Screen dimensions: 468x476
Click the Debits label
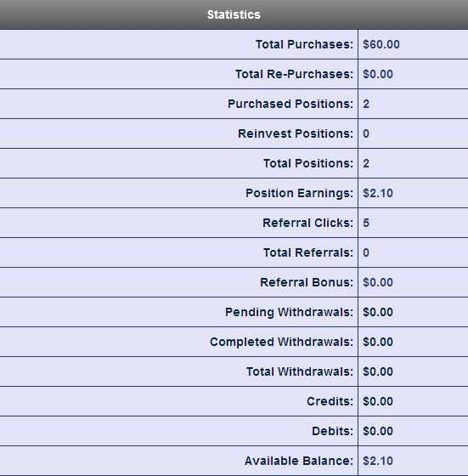[x=333, y=431]
